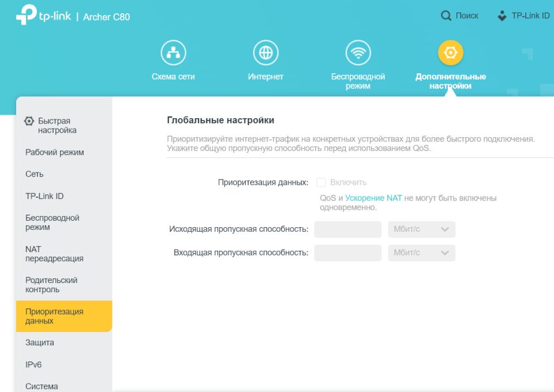This screenshot has width=554, height=392.
Task: Follow the Ускорение NAT link
Action: (x=373, y=198)
